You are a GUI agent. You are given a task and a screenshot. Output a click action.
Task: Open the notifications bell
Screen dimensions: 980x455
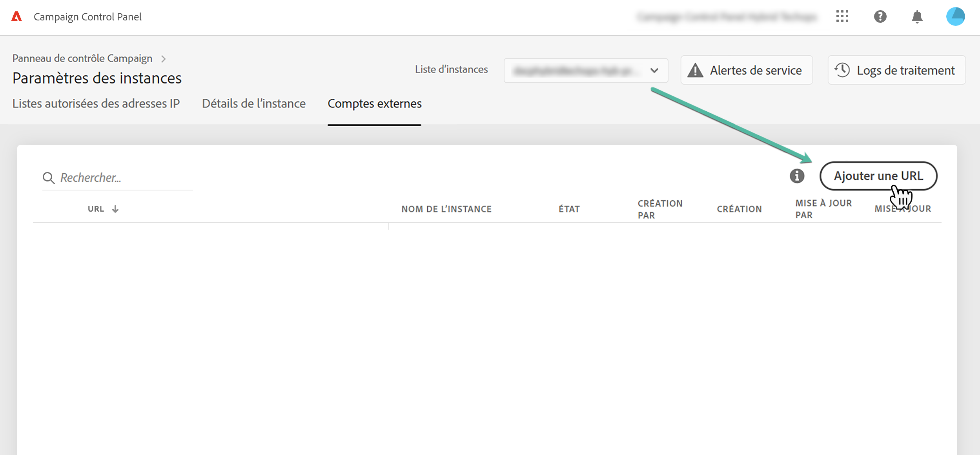pos(917,17)
